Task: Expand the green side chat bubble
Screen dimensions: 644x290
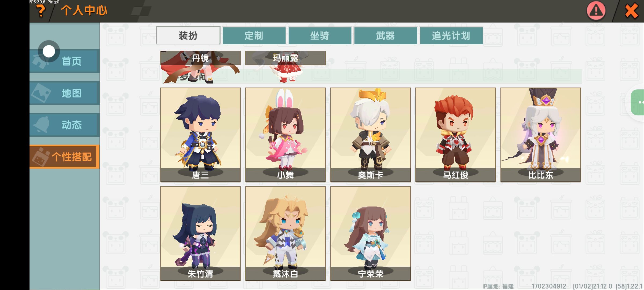Action: coord(638,102)
